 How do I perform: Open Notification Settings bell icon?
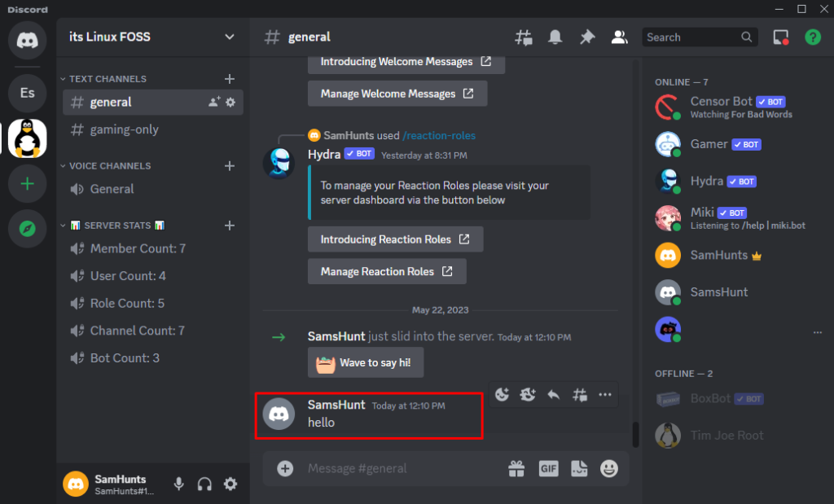(x=555, y=37)
